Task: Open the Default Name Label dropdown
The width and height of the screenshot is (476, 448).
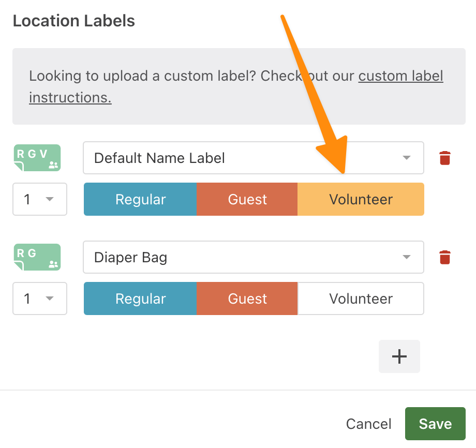Action: (254, 158)
